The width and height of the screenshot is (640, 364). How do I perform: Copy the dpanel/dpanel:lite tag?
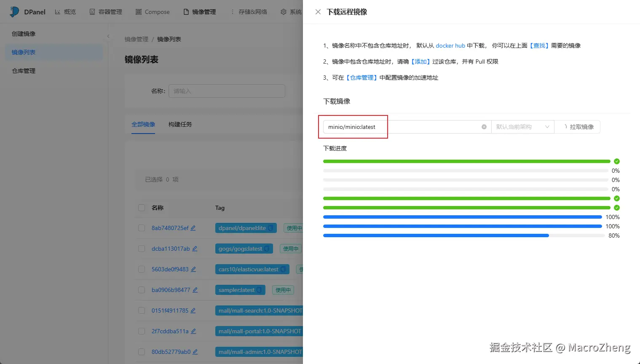pos(270,228)
